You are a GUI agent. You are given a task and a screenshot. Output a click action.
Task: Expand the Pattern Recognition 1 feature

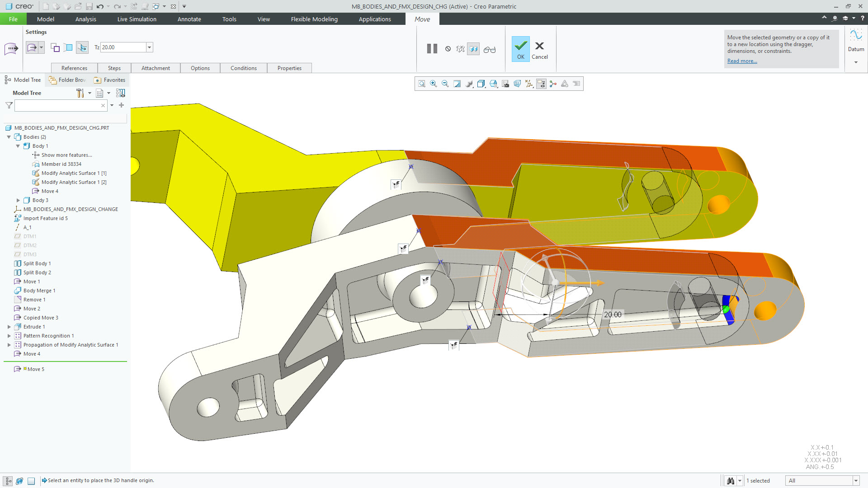point(8,335)
